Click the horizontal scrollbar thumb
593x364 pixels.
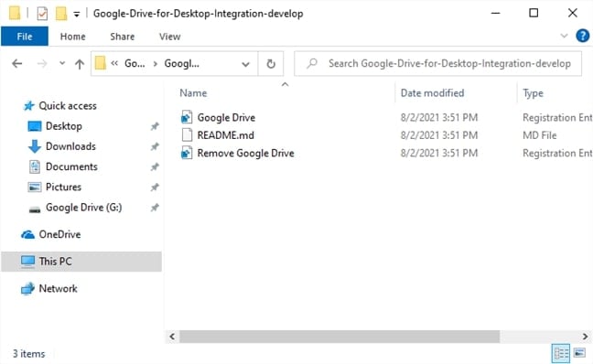coord(340,337)
